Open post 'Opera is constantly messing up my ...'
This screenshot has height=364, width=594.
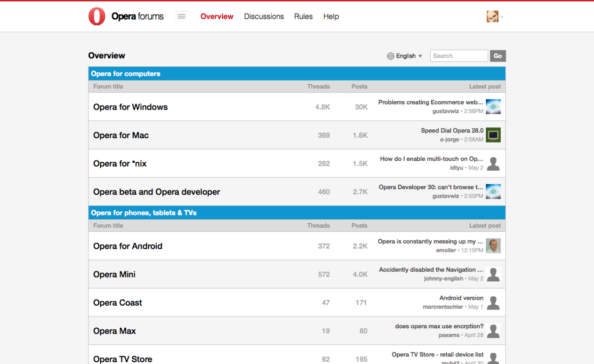(431, 242)
